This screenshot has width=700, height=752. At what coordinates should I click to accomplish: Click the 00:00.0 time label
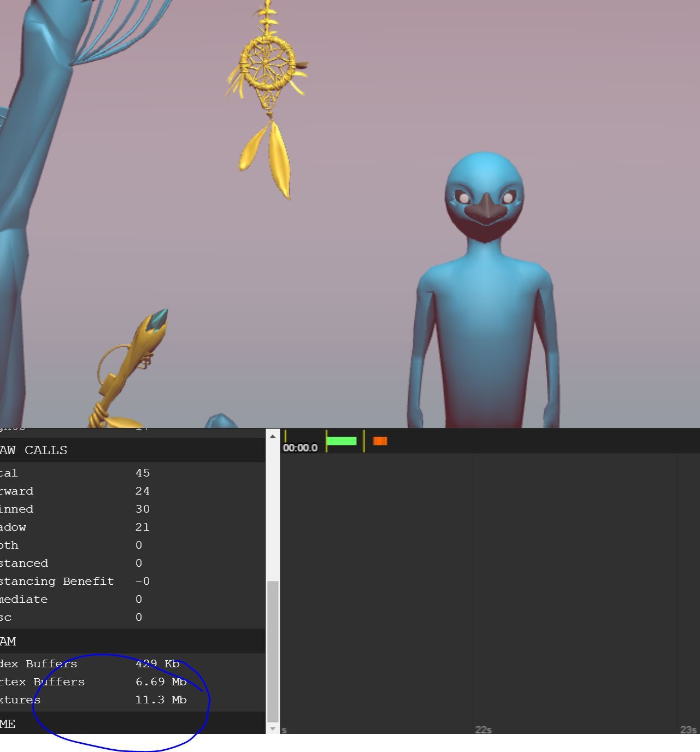(300, 448)
